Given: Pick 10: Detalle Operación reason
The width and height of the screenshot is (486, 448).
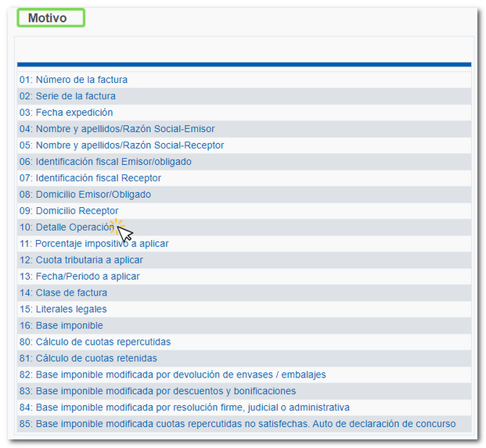Looking at the screenshot, I should click(x=67, y=228).
